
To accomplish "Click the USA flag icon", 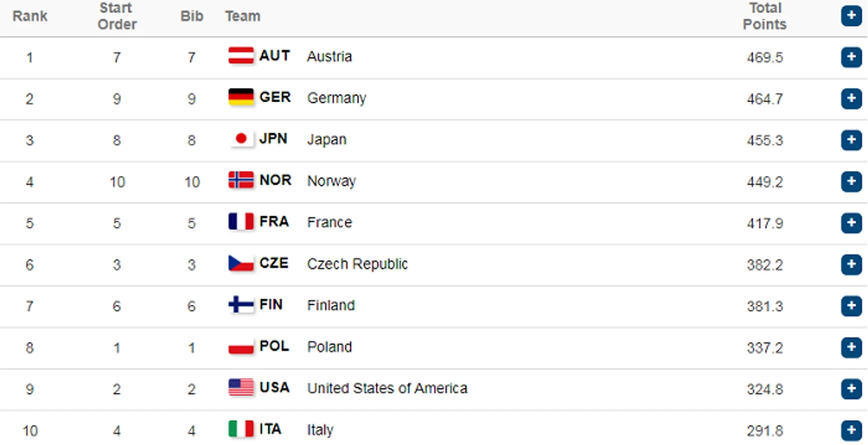I will click(x=241, y=387).
